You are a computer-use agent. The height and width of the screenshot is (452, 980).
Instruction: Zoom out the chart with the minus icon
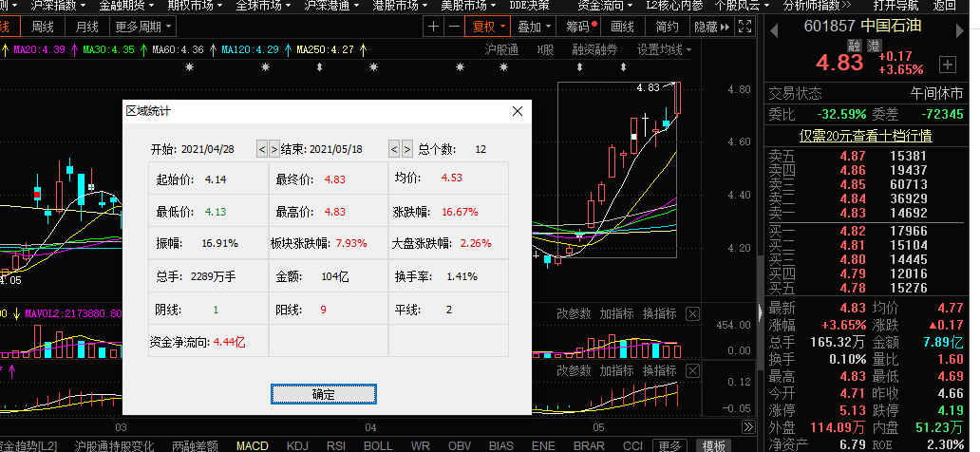(454, 27)
